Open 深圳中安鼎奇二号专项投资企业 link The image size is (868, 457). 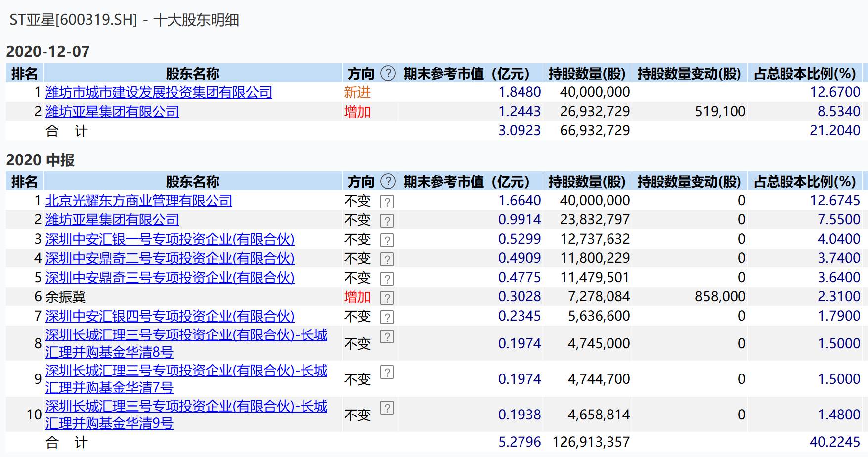[170, 258]
